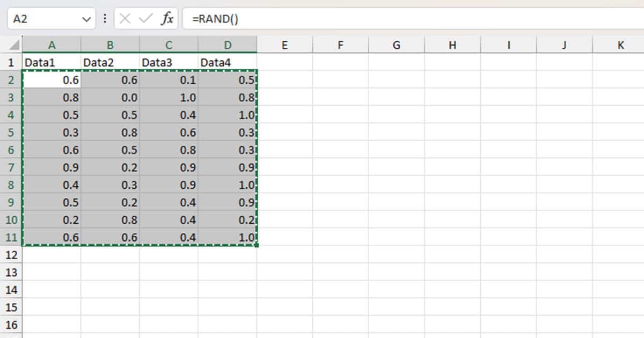This screenshot has width=644, height=338.
Task: Open the Name Box dropdown arrow
Action: point(86,18)
